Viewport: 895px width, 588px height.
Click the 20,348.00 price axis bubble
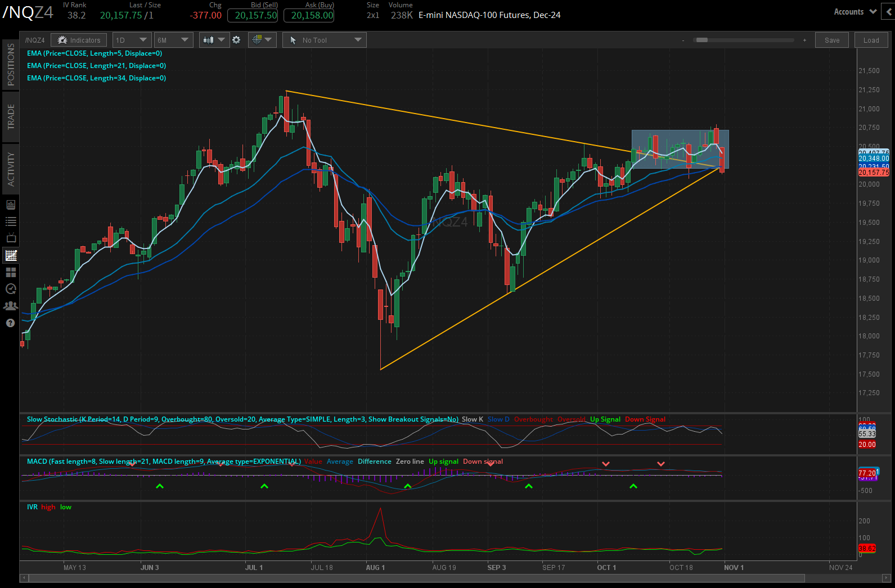[x=874, y=159]
